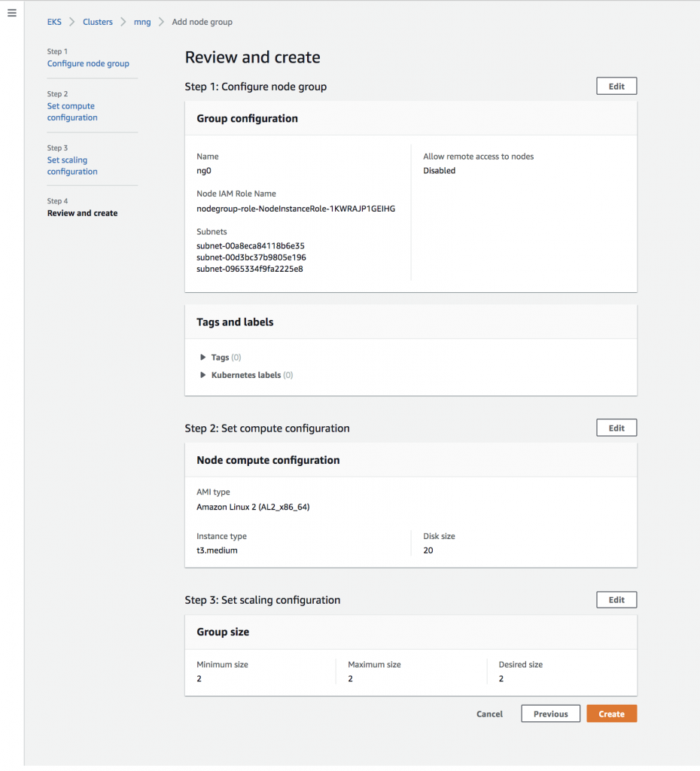Go to Clusters breadcrumb
The image size is (700, 771).
tap(98, 22)
